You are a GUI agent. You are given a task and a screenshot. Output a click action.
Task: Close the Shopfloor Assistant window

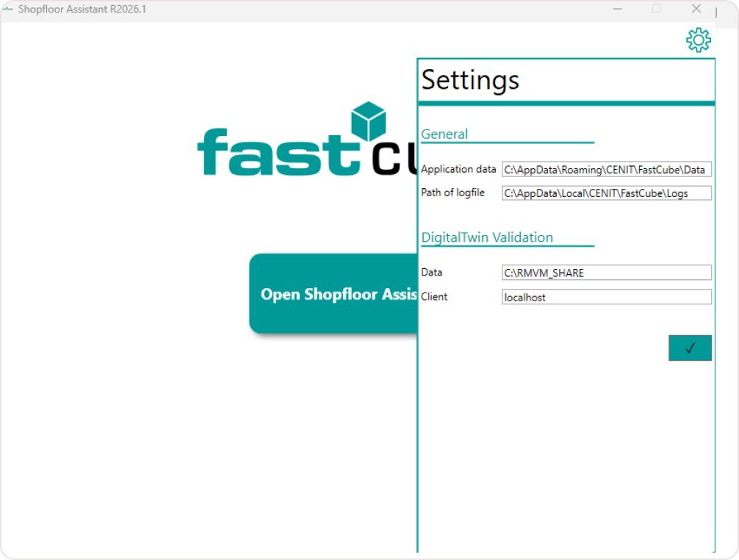pyautogui.click(x=696, y=9)
